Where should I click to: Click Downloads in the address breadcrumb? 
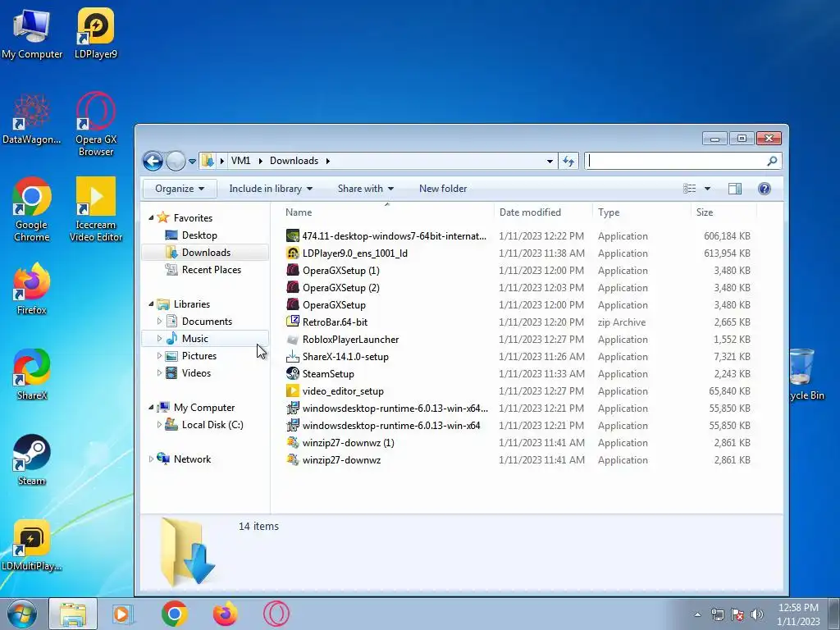(294, 161)
